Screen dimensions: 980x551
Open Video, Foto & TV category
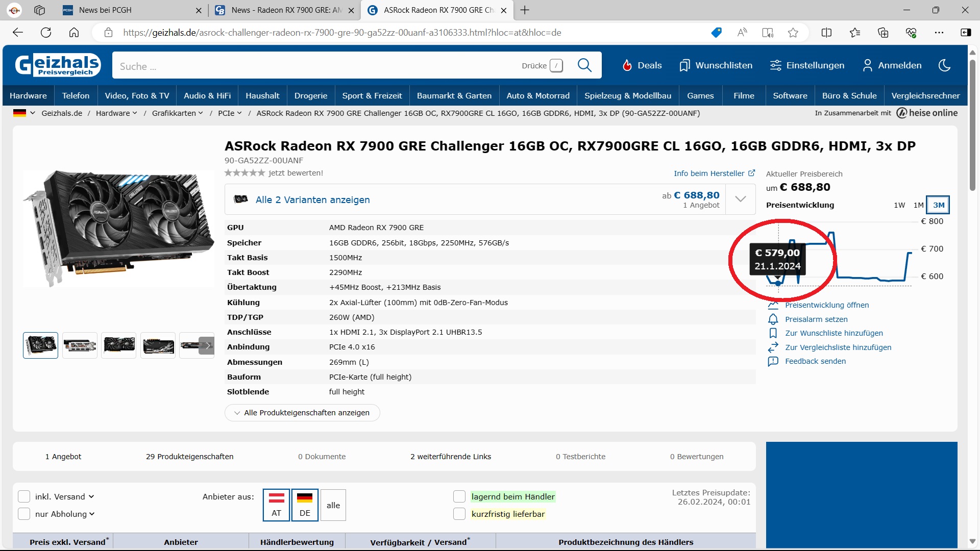click(137, 95)
